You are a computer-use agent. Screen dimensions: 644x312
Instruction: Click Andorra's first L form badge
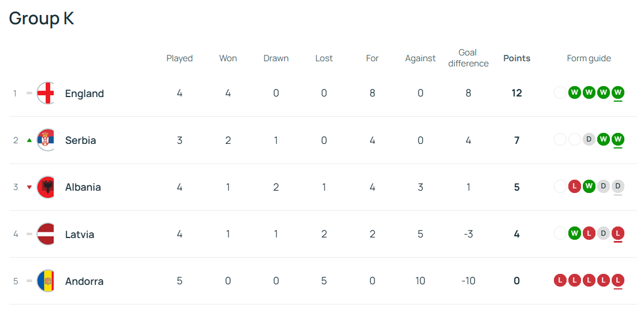coord(560,281)
